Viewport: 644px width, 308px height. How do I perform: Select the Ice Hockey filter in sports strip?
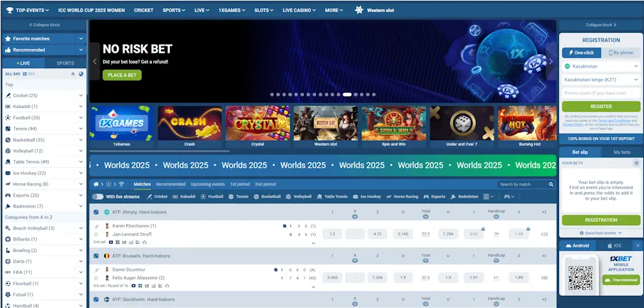pyautogui.click(x=367, y=197)
